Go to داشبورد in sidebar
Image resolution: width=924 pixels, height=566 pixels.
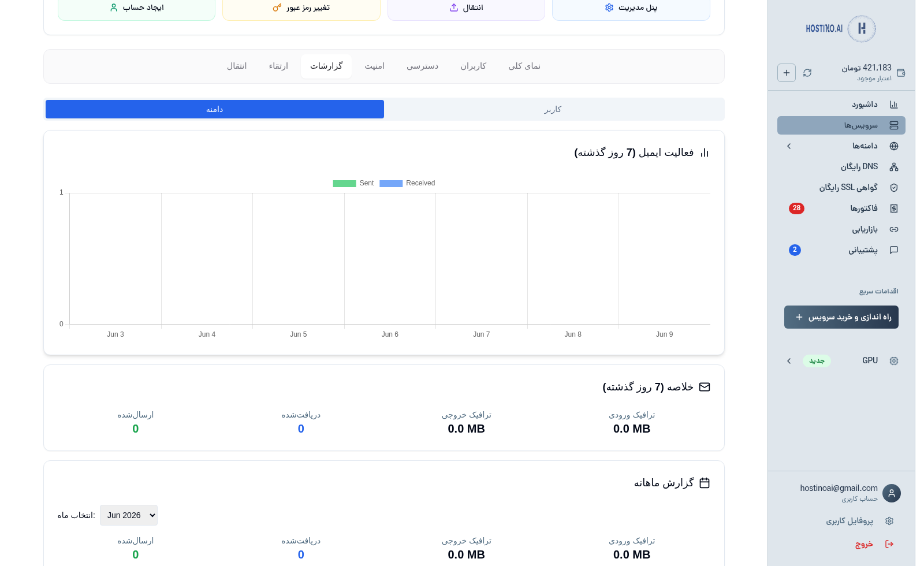pyautogui.click(x=841, y=105)
